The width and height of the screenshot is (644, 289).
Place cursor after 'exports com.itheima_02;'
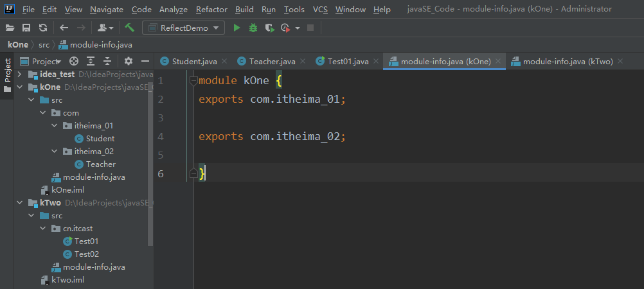pyautogui.click(x=346, y=136)
